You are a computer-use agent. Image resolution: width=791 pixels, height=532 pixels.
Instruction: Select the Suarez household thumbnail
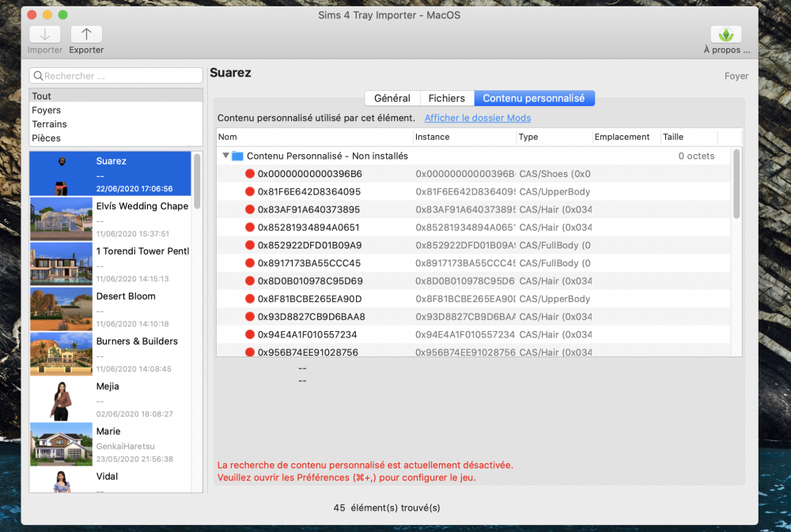point(61,173)
